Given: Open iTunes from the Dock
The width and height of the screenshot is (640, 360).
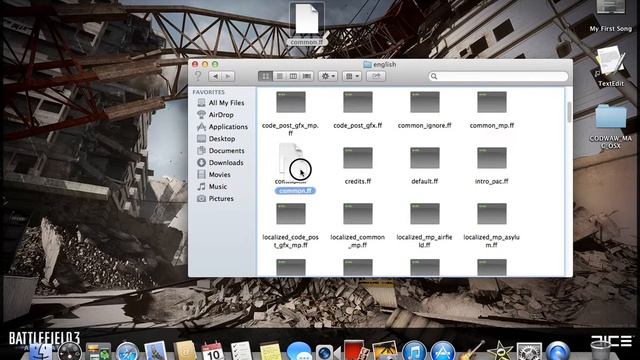Looking at the screenshot, I should pos(414,351).
